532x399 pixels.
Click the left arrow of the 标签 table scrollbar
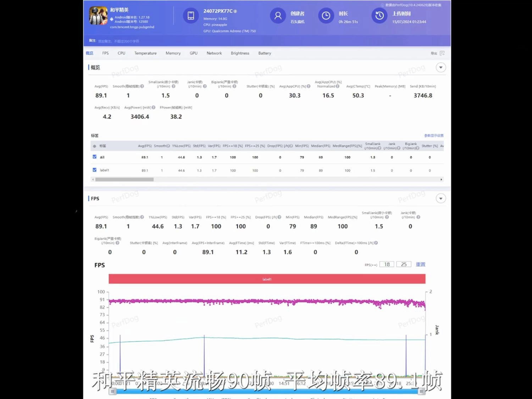pos(93,180)
